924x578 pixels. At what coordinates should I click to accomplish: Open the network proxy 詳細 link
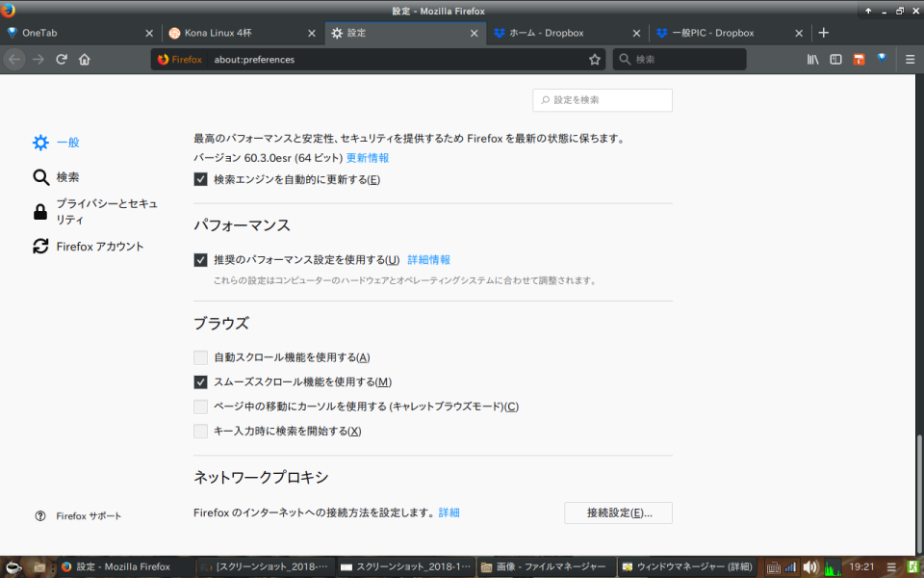coord(449,512)
